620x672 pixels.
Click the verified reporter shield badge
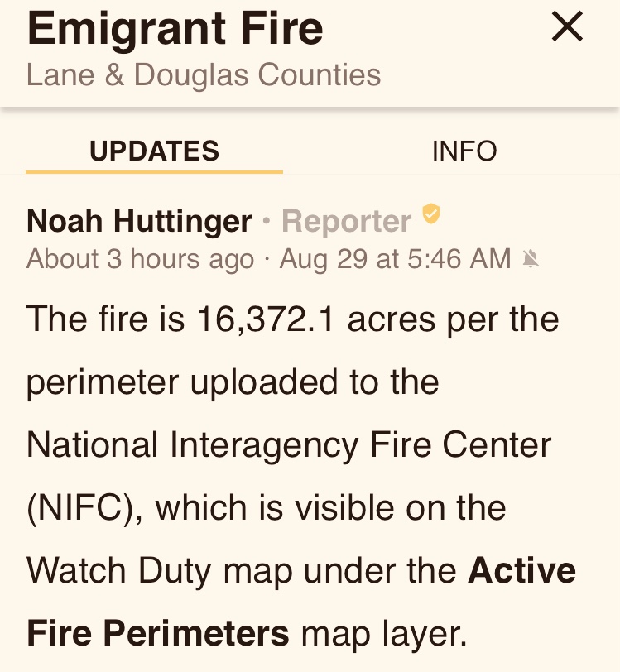(x=430, y=215)
